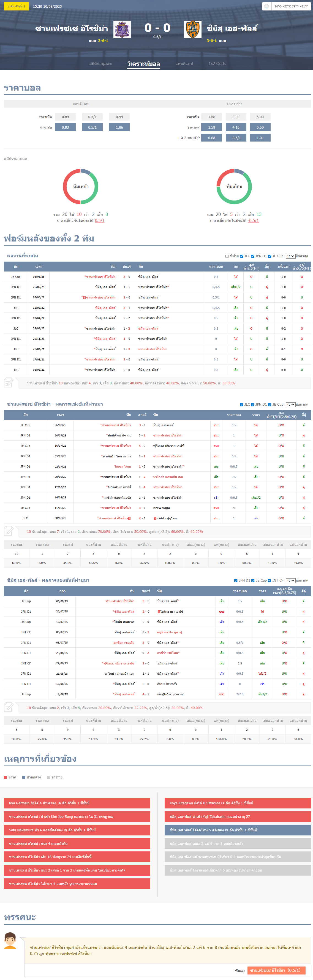Click the ข่าวร้าย grey legend swatch
The width and height of the screenshot is (313, 980).
point(48,777)
